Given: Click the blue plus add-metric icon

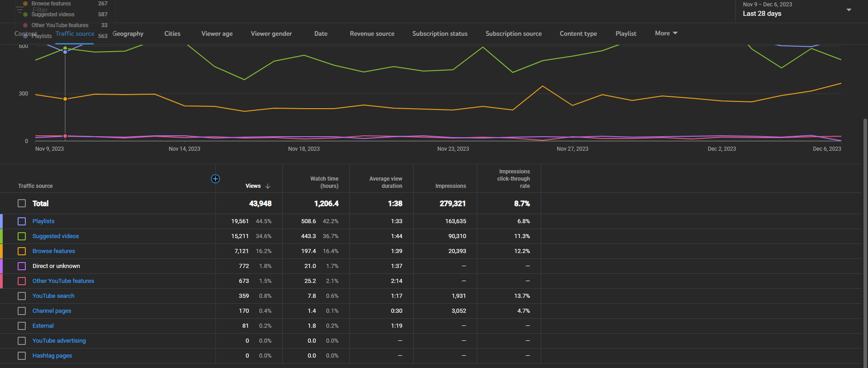Looking at the screenshot, I should coord(215,179).
